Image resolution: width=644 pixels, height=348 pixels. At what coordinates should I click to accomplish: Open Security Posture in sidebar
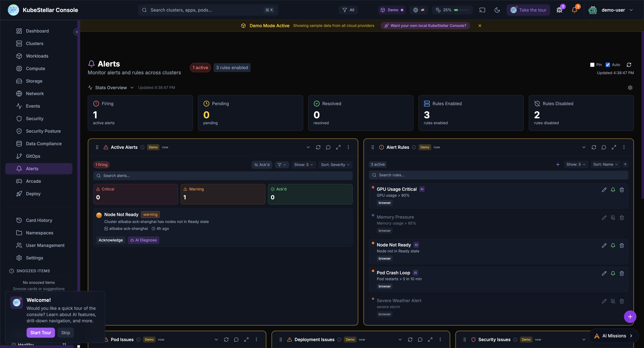43,131
